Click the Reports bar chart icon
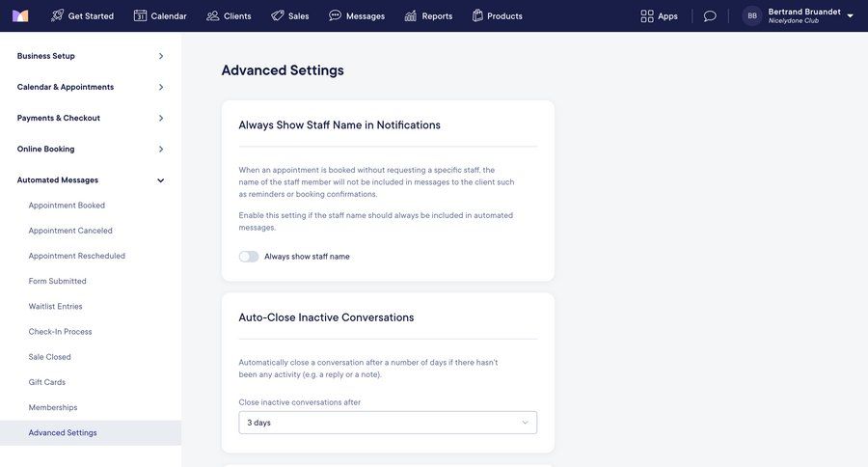The image size is (868, 467). 411,15
